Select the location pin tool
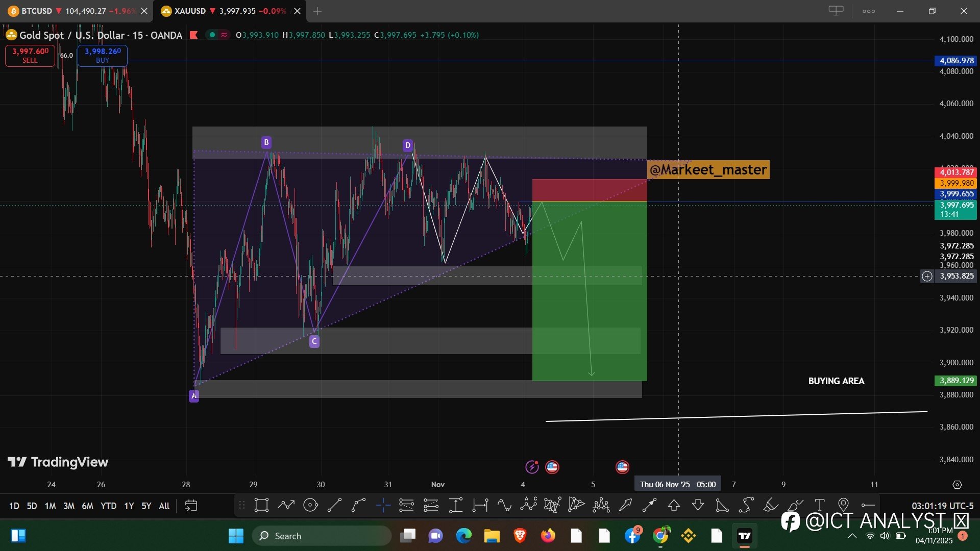 (x=843, y=506)
